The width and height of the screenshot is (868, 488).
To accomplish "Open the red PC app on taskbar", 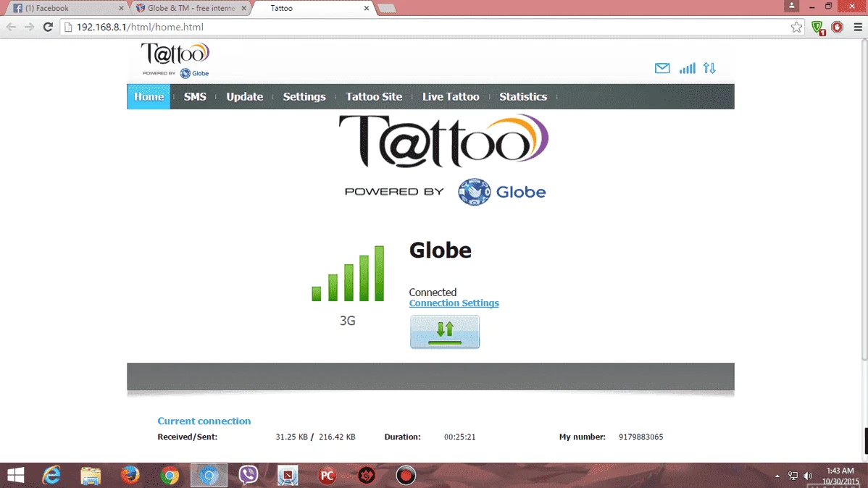I will click(327, 475).
